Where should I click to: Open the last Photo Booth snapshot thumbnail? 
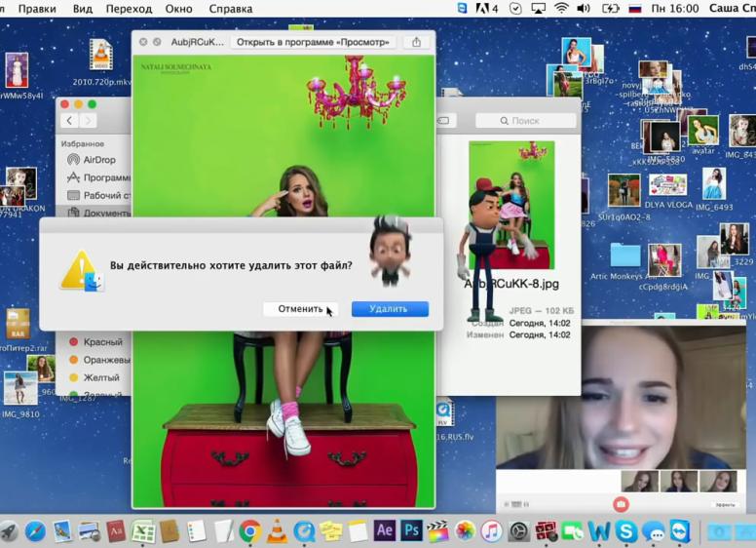coord(718,481)
